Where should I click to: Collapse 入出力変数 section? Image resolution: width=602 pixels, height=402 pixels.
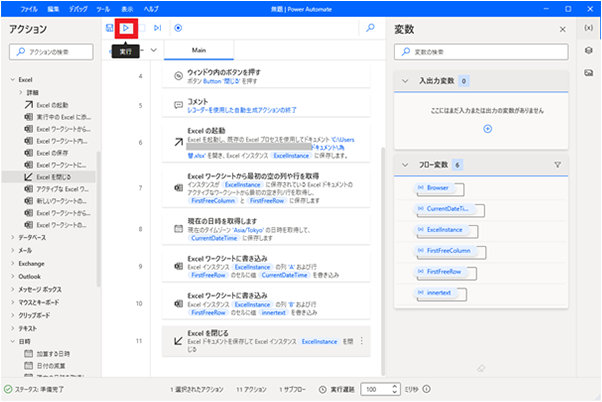[x=405, y=81]
